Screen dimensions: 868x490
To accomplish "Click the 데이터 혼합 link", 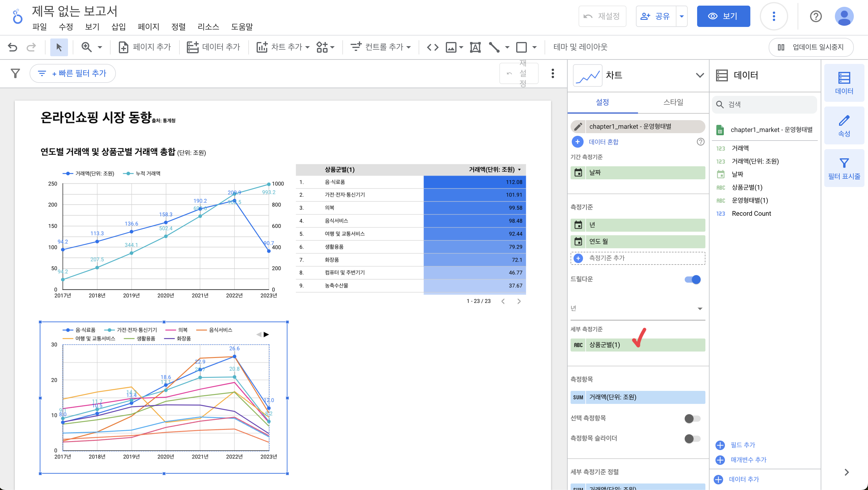I will [603, 142].
